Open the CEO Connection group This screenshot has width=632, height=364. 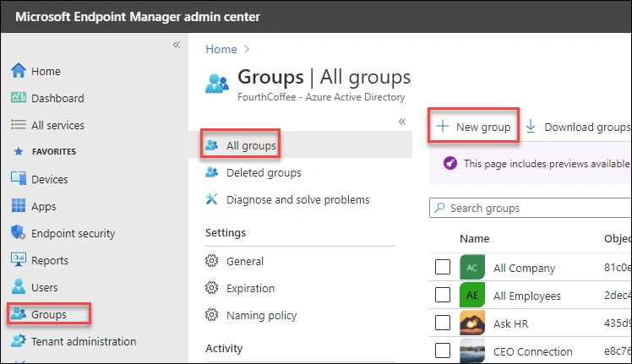532,351
